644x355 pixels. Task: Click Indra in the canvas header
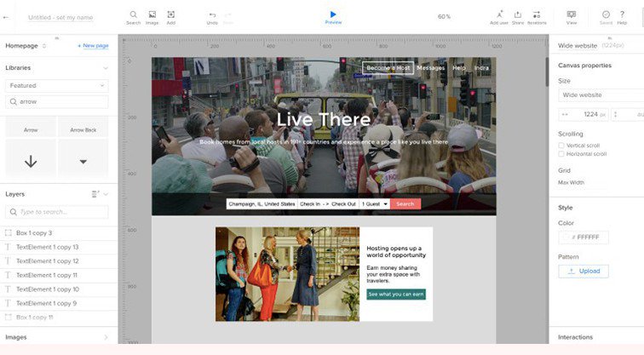481,68
